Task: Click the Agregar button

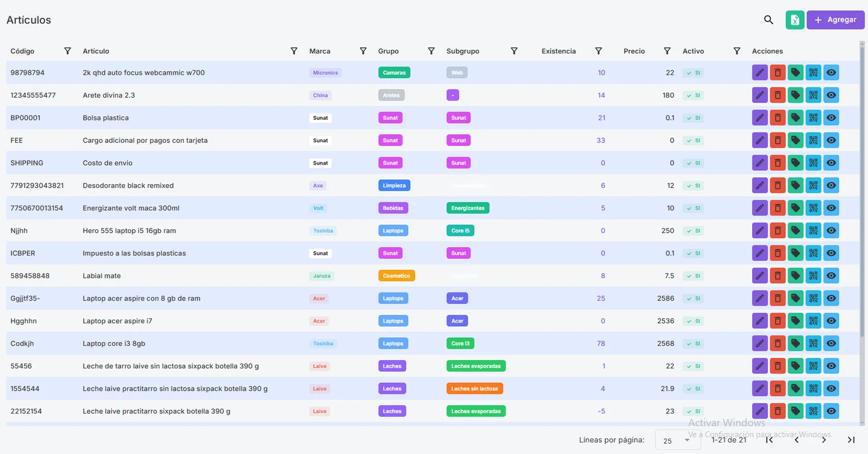Action: click(x=835, y=20)
